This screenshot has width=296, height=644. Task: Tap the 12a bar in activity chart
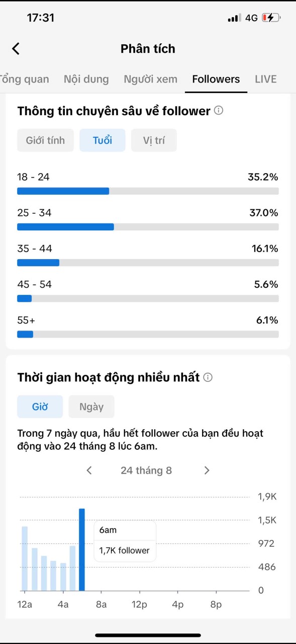pyautogui.click(x=25, y=558)
